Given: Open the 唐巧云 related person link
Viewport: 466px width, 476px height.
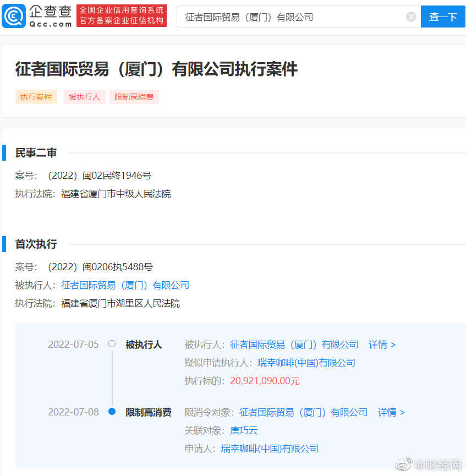Looking at the screenshot, I should [x=244, y=430].
